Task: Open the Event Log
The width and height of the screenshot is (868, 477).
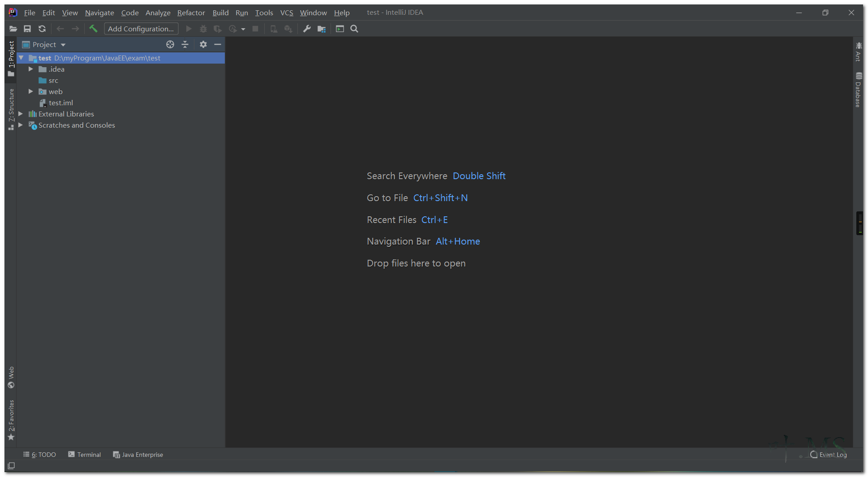Action: tap(829, 455)
